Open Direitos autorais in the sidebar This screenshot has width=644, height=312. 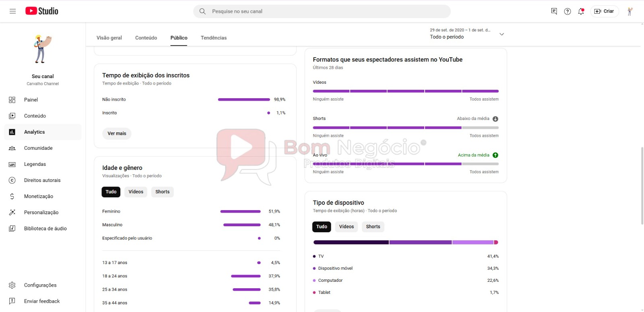pyautogui.click(x=43, y=180)
